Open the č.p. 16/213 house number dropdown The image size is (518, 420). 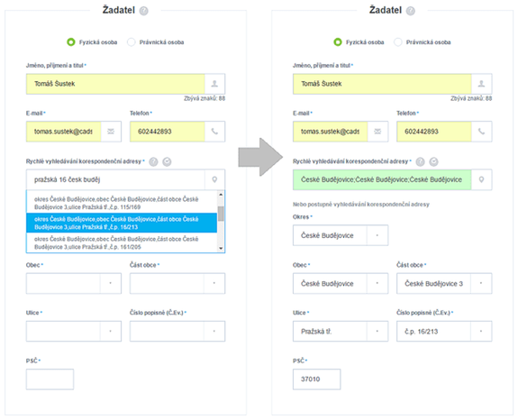pyautogui.click(x=444, y=331)
